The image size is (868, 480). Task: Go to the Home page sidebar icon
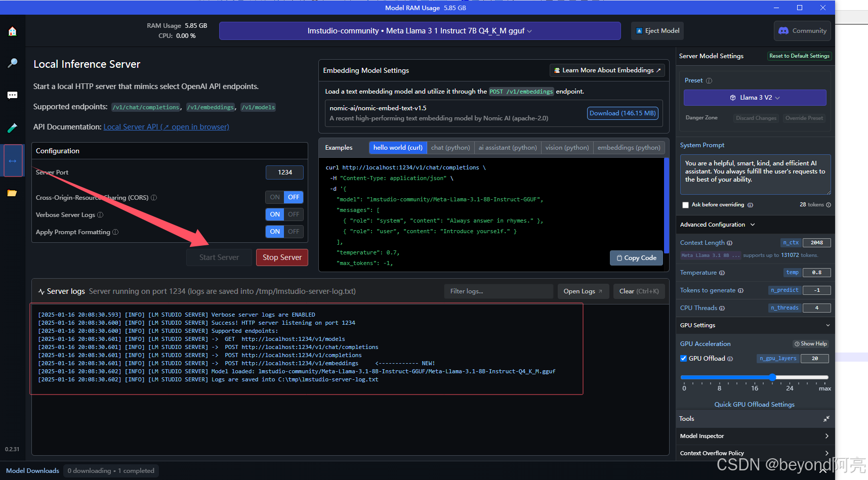(x=13, y=31)
